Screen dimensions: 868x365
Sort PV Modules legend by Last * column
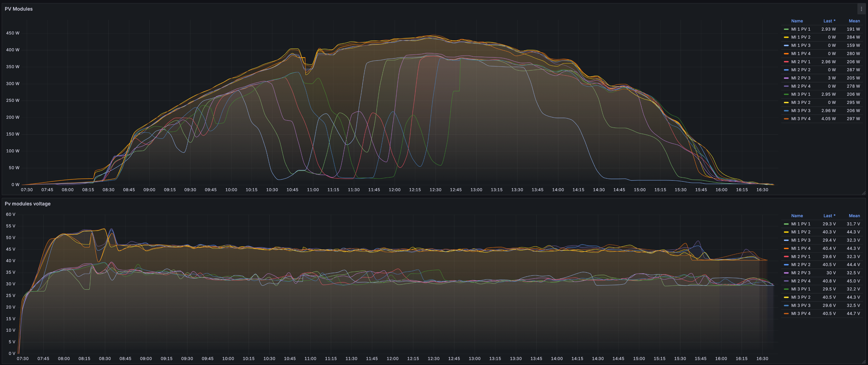829,21
